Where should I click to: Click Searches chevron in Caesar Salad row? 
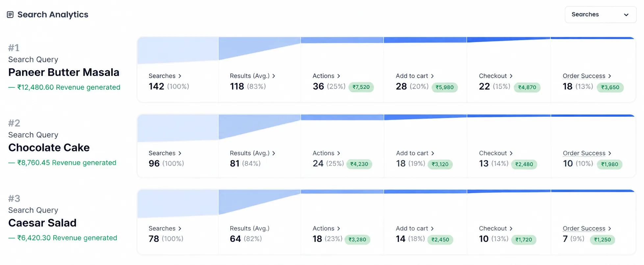click(x=180, y=228)
